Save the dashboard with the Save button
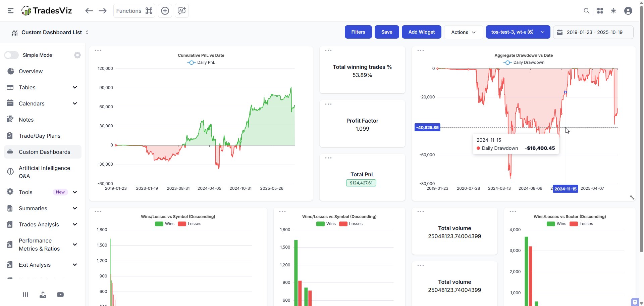 coord(387,32)
